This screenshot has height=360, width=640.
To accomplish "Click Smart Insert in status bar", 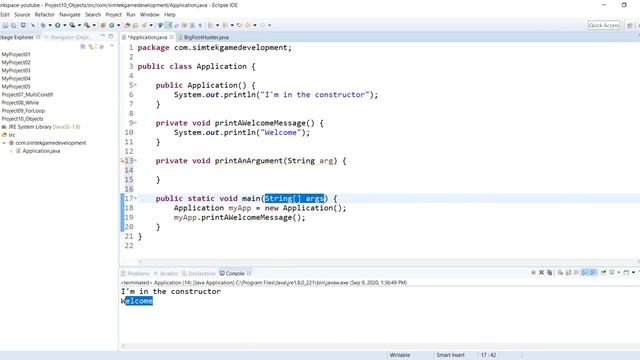I will [x=450, y=355].
